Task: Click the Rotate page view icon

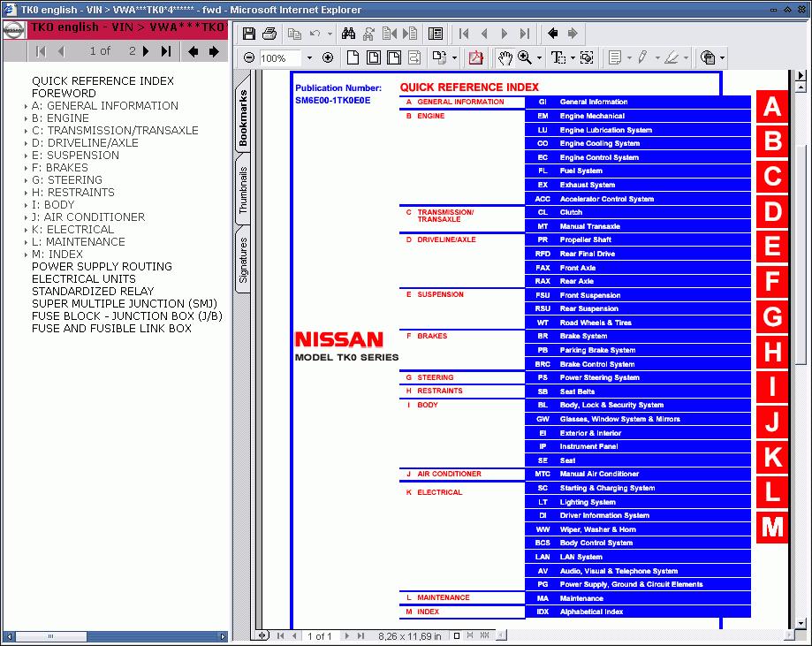Action: [440, 57]
